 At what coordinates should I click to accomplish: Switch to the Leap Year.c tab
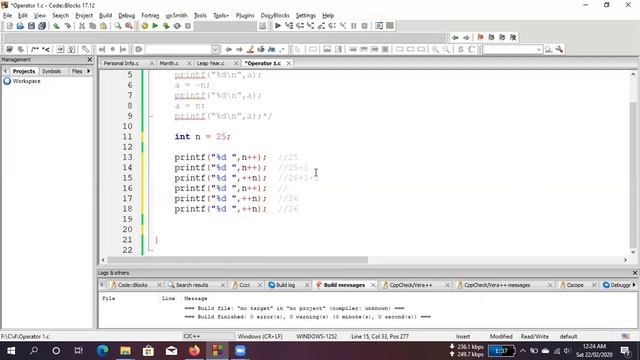pos(211,63)
